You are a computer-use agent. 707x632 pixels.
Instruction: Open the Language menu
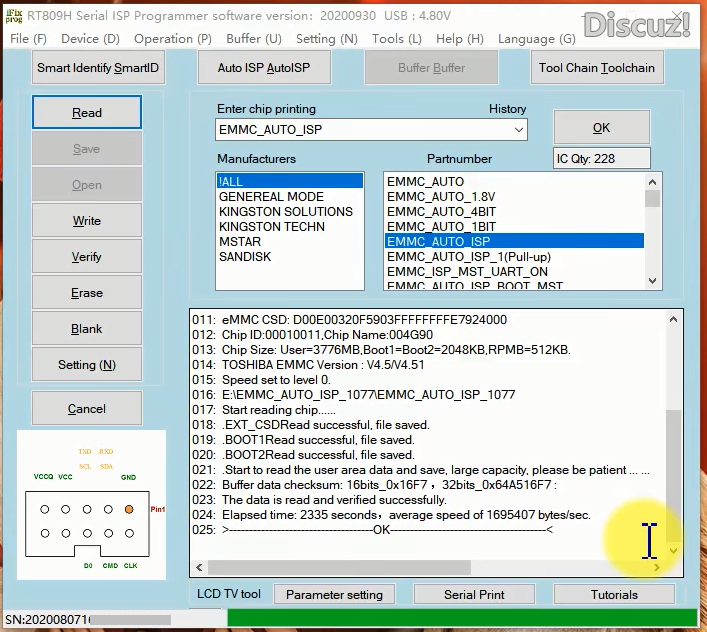click(x=536, y=38)
